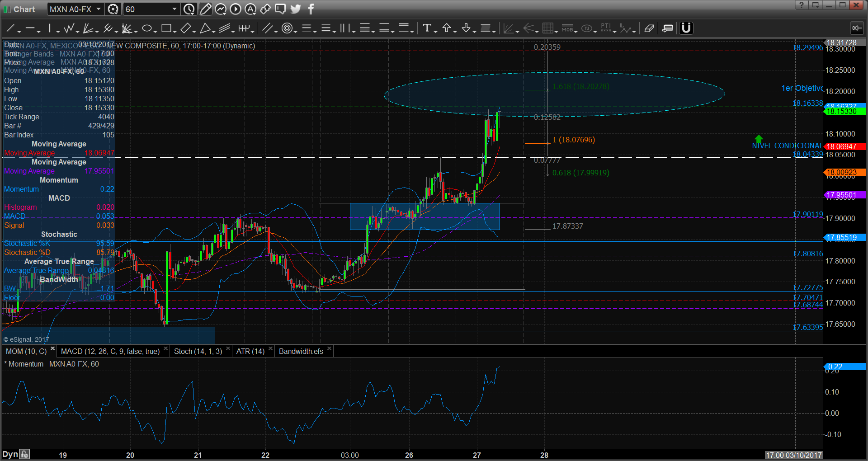Click the '0.618 (17.99919)' Fibonacci label
Image resolution: width=868 pixels, height=461 pixels.
click(x=580, y=173)
